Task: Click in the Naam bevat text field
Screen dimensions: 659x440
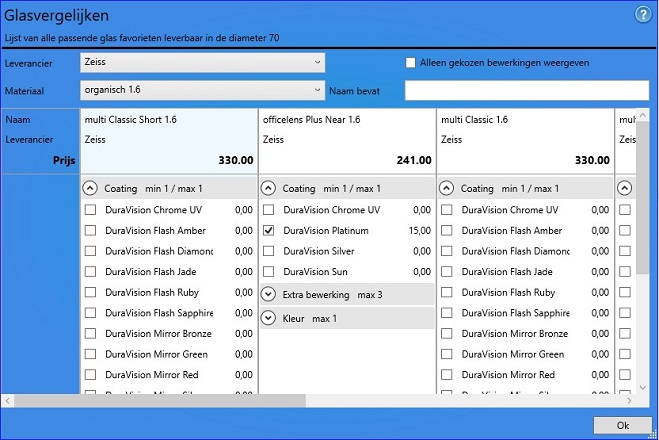Action: click(526, 91)
